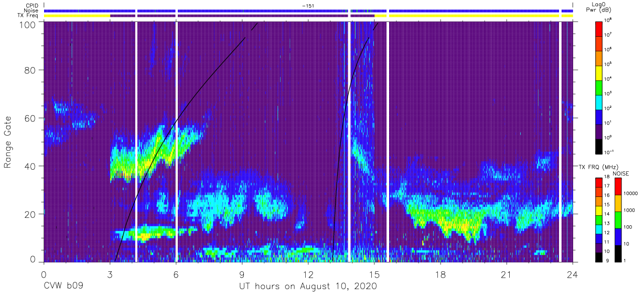Click the NOISE legend tick label '10000'
This screenshot has height=297, width=644.
tap(630, 194)
